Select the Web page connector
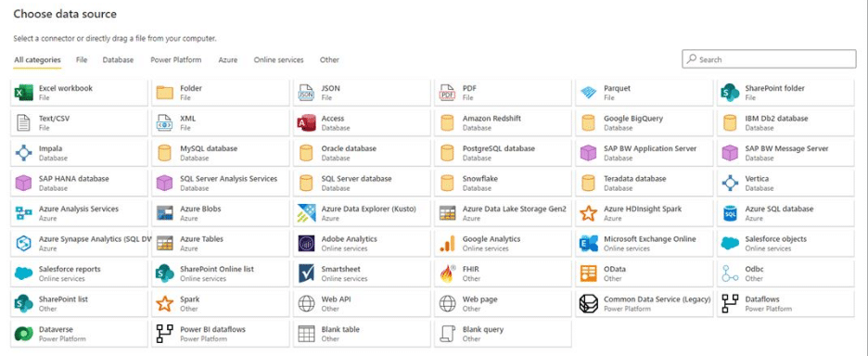The height and width of the screenshot is (356, 868). [503, 303]
